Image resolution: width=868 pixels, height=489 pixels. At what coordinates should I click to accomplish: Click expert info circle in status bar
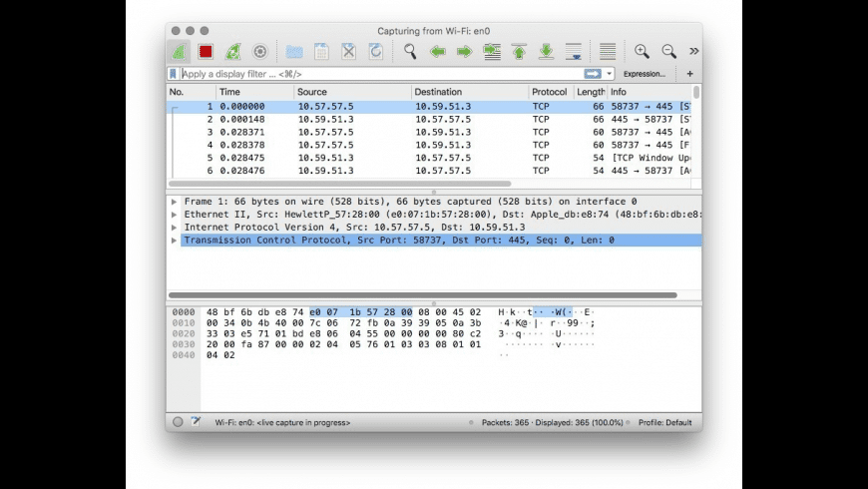point(178,422)
